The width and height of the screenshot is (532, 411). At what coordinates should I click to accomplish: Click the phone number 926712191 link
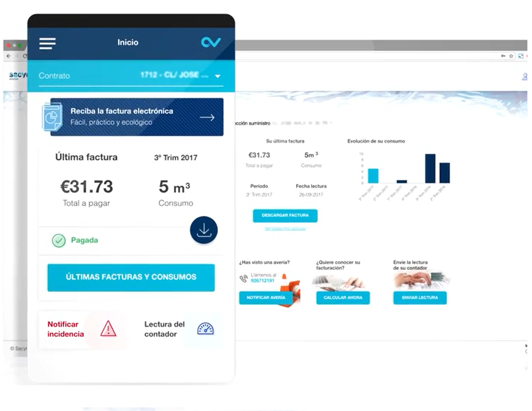pos(262,281)
